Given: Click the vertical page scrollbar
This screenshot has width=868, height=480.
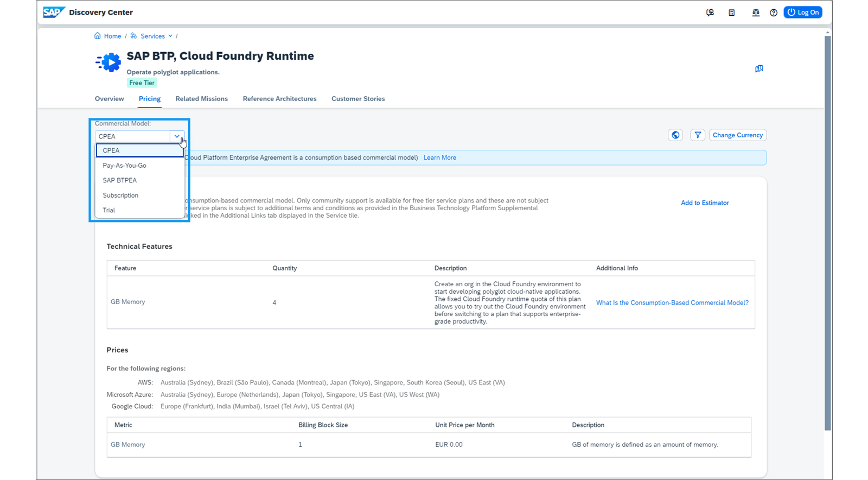Looking at the screenshot, I should point(828,233).
